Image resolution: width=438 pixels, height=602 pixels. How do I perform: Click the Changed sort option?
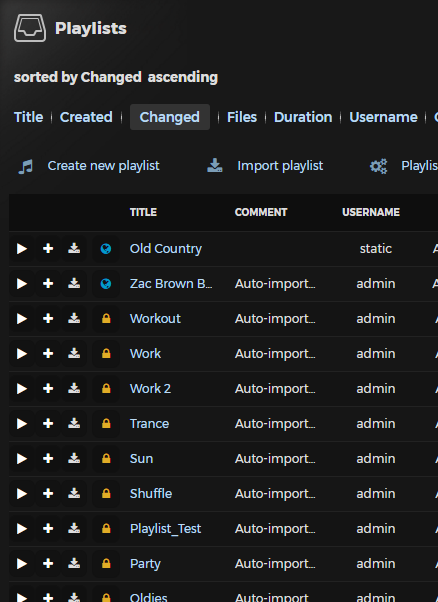(x=170, y=117)
